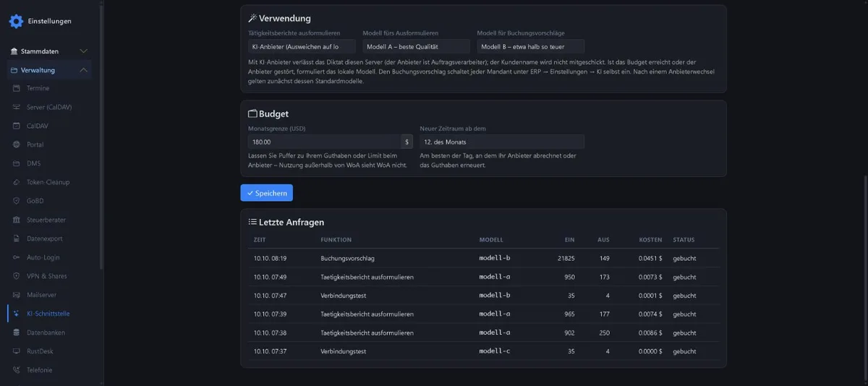Click the Stammdaten sidebar icon
The image size is (868, 386).
coord(14,51)
